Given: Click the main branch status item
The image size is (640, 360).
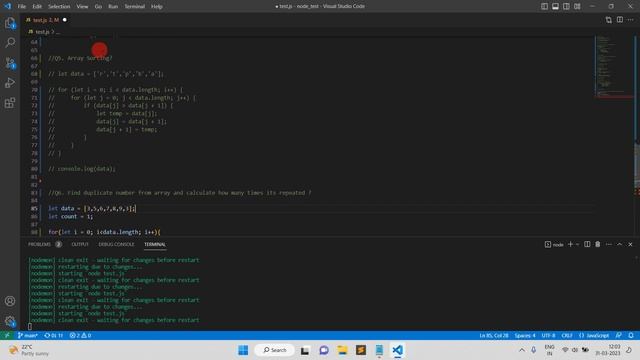Looking at the screenshot, I should 27,336.
